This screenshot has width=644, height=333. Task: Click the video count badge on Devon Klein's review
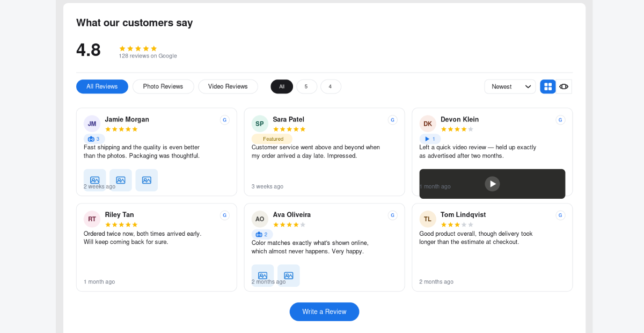click(x=430, y=139)
